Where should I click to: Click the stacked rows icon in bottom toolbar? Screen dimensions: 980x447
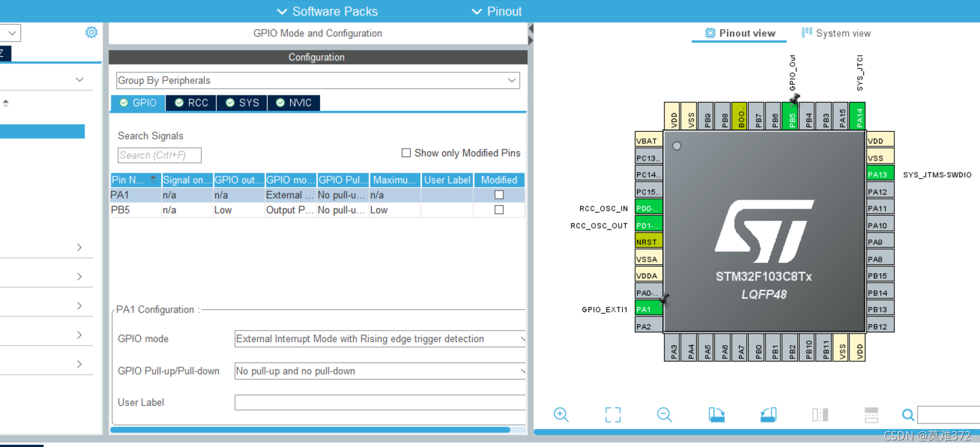tap(872, 415)
